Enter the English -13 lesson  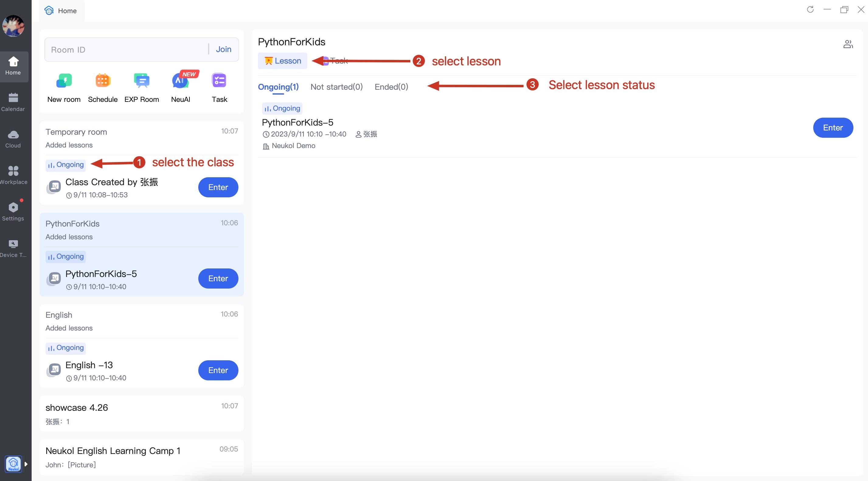[x=218, y=370]
